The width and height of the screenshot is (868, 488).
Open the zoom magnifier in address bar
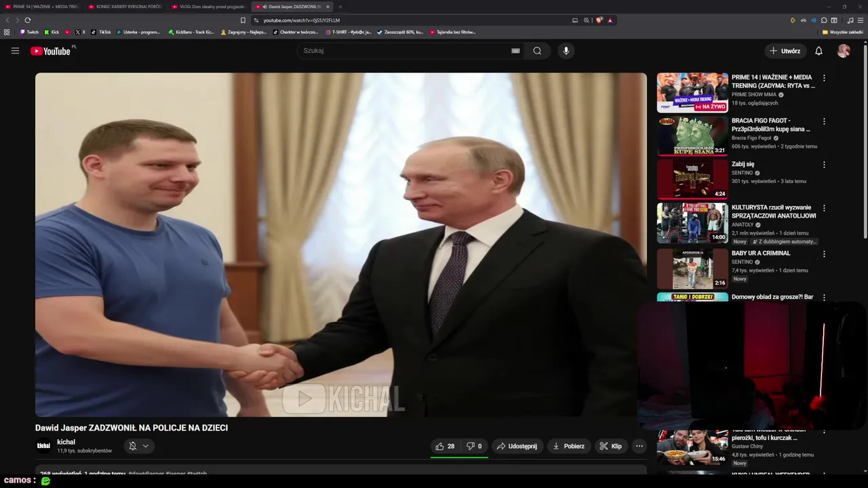587,20
